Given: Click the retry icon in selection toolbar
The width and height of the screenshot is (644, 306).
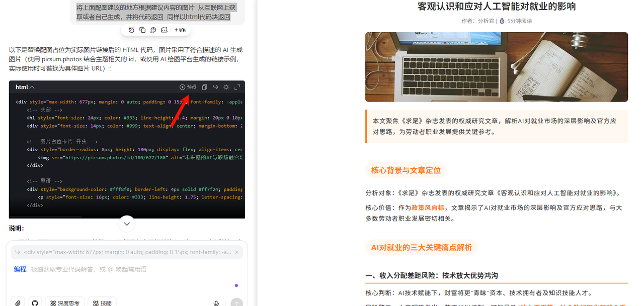Looking at the screenshot, I should 131,30.
